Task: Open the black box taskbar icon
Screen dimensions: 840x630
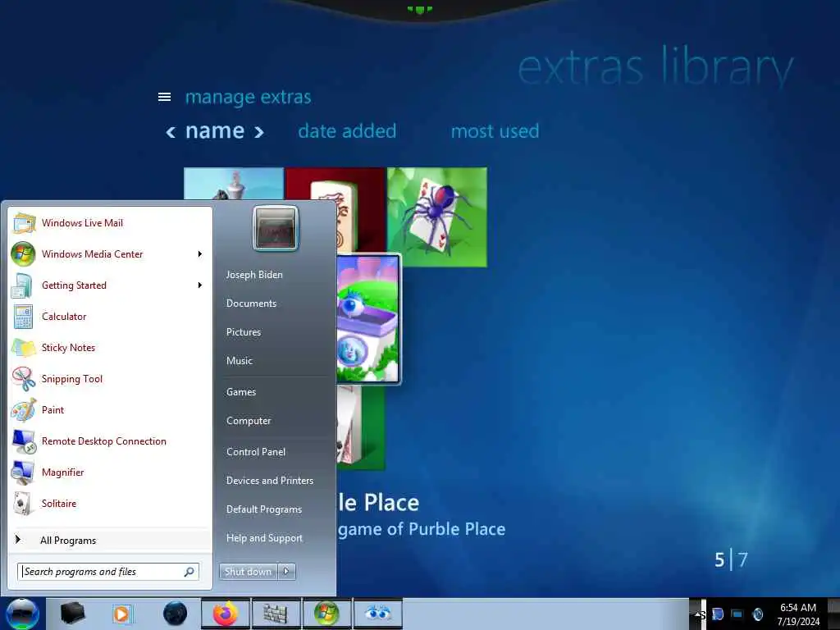Action: point(73,614)
